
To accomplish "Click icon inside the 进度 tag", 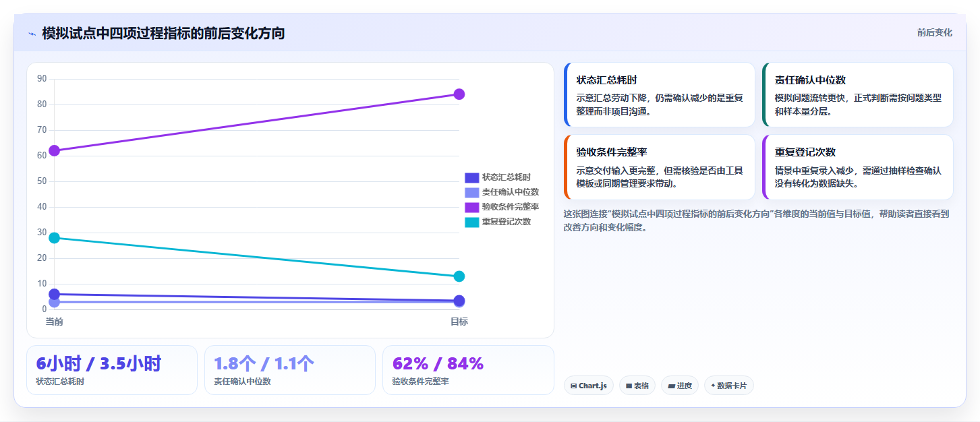I will point(671,386).
